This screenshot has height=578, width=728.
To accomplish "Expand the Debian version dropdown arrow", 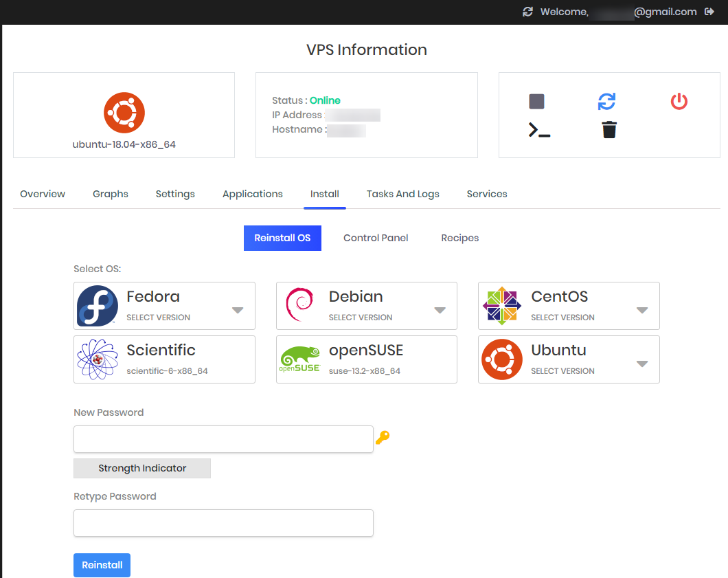I will click(440, 311).
